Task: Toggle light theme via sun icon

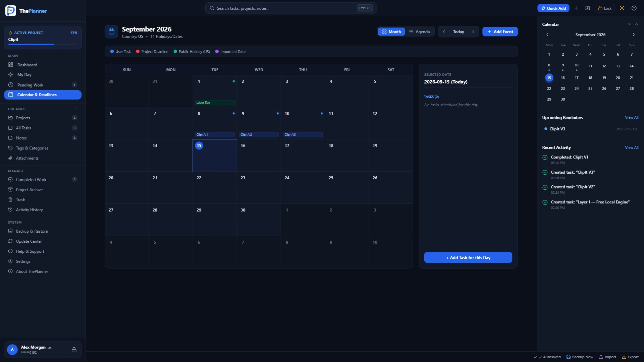Action: click(622, 8)
